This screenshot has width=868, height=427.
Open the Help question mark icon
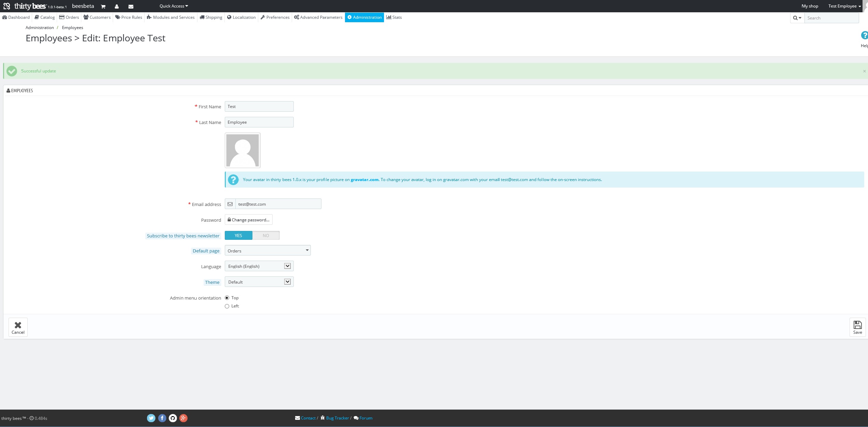pos(864,35)
